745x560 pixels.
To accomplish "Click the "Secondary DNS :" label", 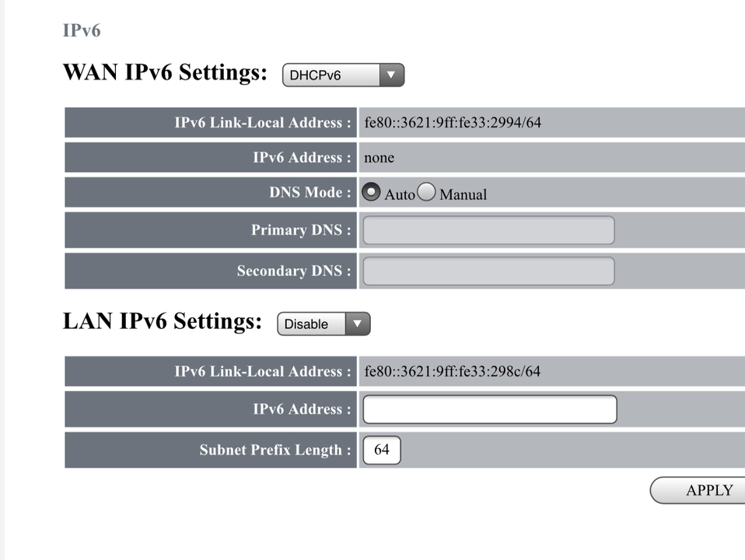I will point(294,271).
